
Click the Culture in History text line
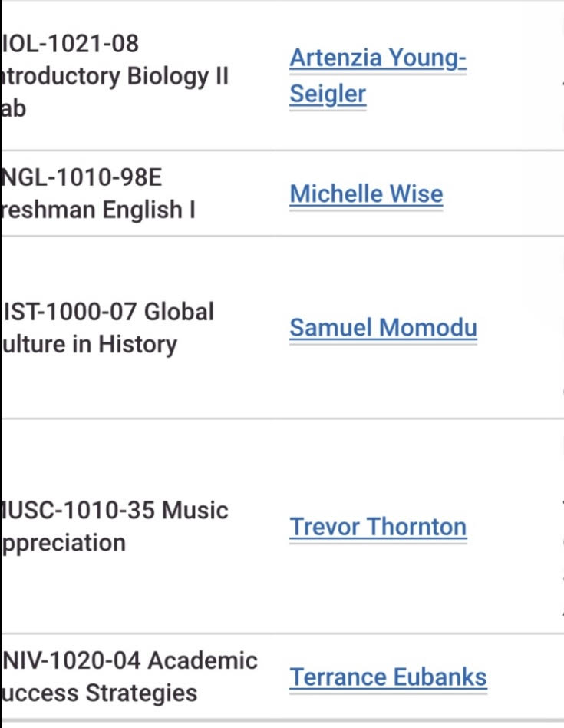tap(90, 345)
